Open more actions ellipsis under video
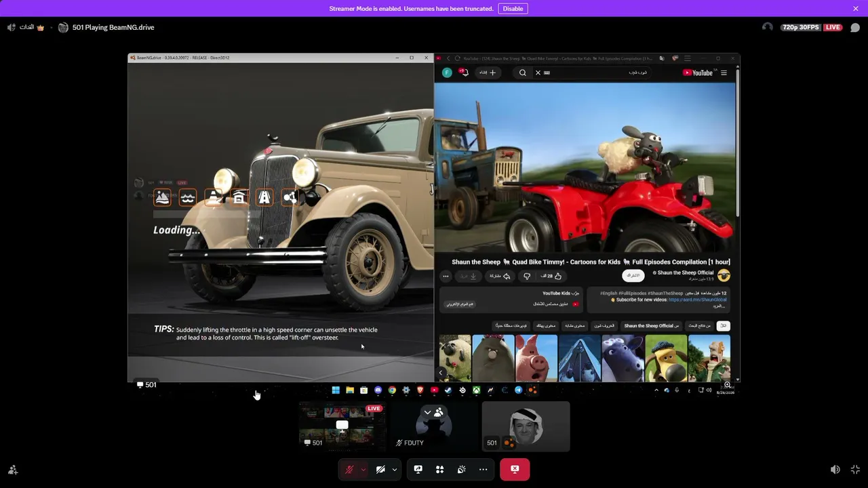Image resolution: width=868 pixels, height=488 pixels. pos(446,276)
